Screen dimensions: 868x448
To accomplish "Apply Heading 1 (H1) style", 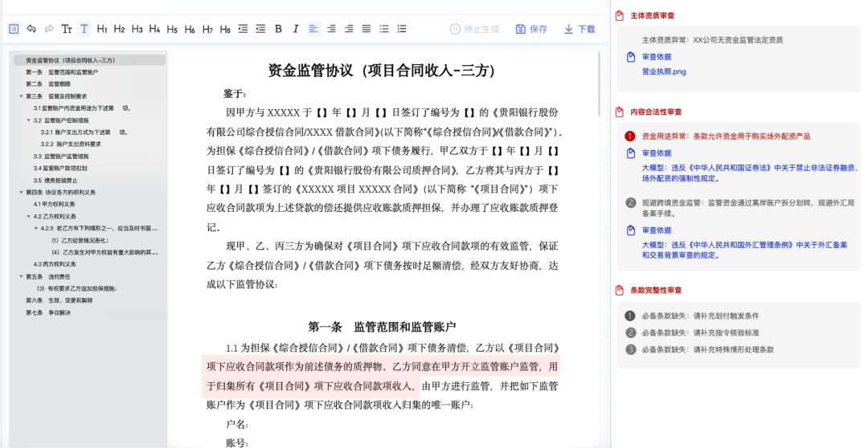I will 102,29.
